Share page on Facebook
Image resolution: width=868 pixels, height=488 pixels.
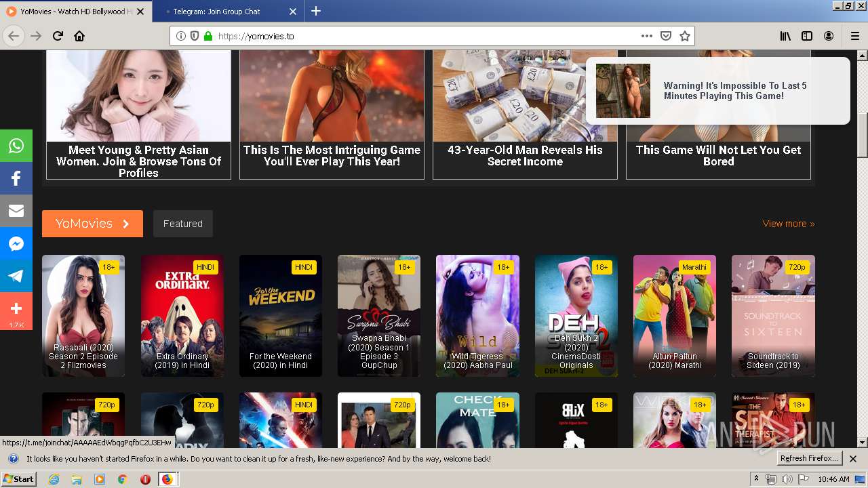point(16,178)
